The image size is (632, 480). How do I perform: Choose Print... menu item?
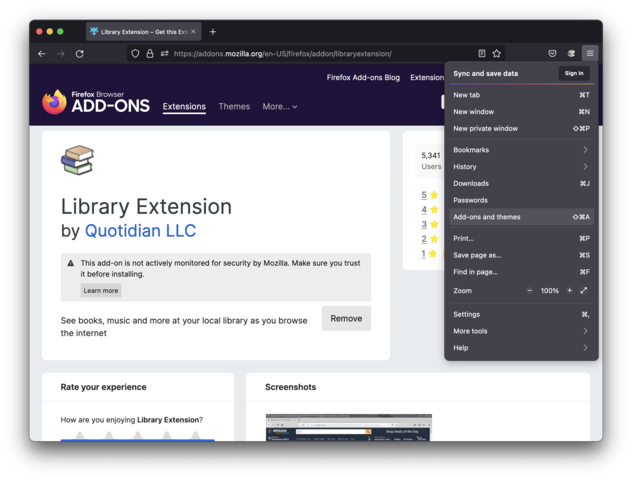point(521,239)
